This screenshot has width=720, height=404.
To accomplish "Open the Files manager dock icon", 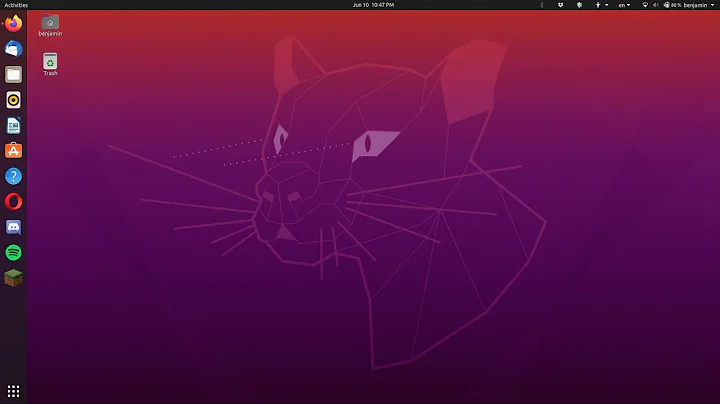I will 13,74.
